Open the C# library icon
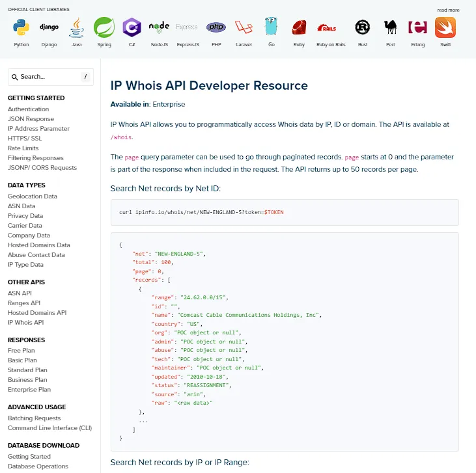Viewport: 476px width, 473px height. click(x=132, y=27)
